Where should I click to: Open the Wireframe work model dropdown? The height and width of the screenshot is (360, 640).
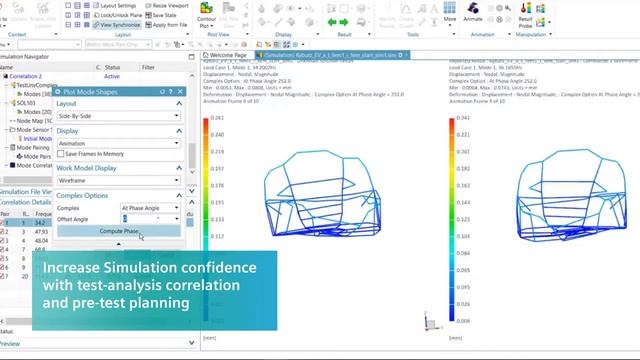(119, 180)
